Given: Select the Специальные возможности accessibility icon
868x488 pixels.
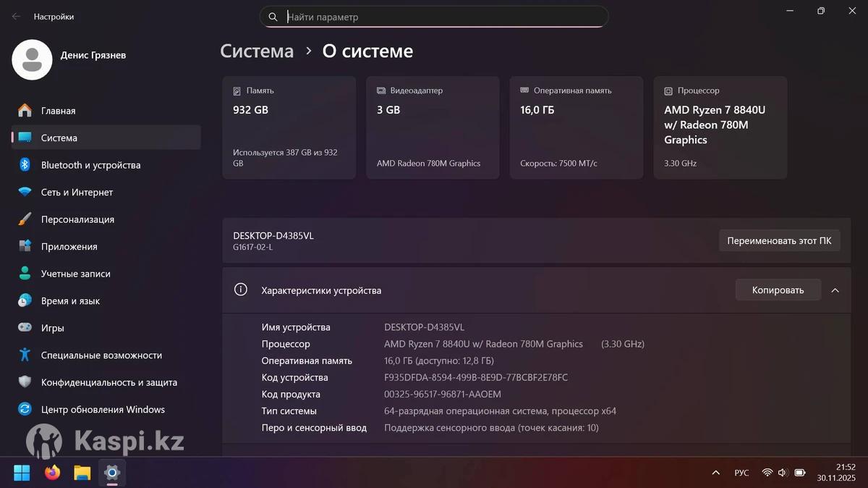Looking at the screenshot, I should [x=25, y=356].
